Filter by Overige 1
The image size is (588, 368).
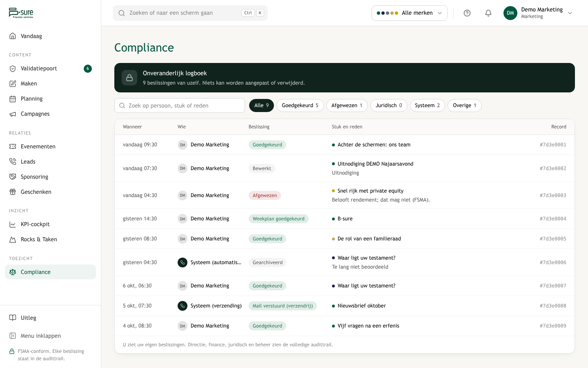[x=465, y=105]
